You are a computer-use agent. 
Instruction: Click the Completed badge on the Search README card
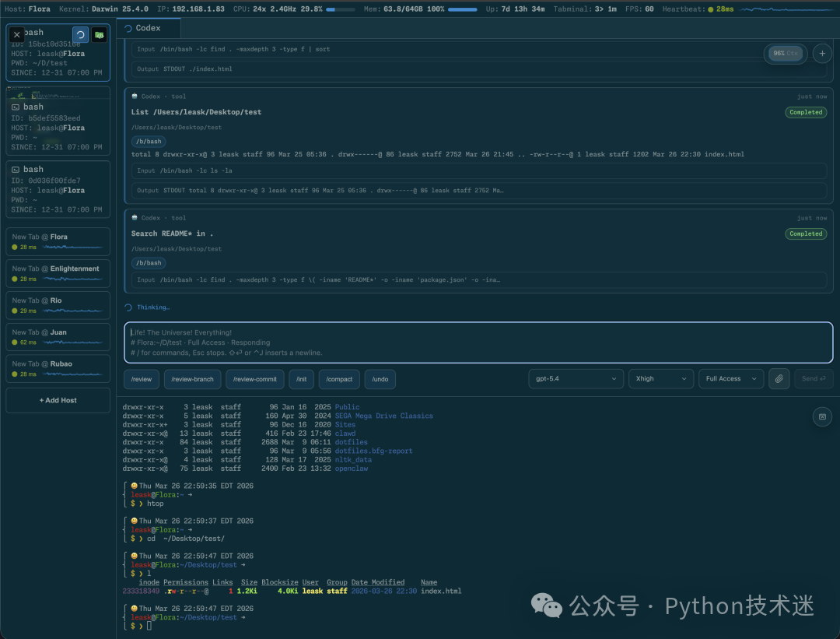pyautogui.click(x=806, y=233)
